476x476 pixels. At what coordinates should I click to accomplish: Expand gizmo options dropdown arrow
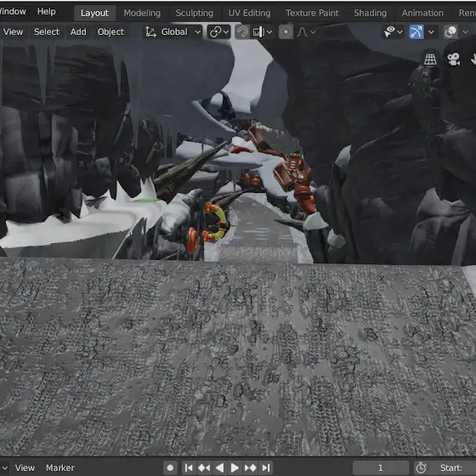431,32
